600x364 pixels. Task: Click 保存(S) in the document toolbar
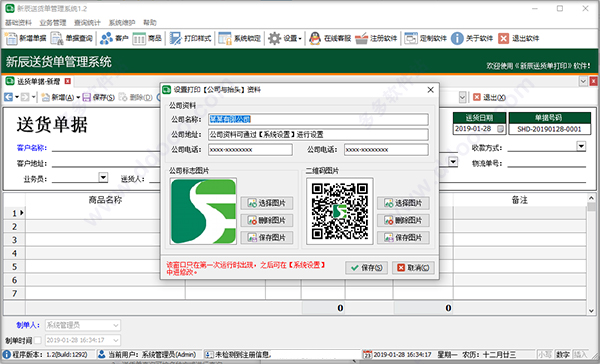point(99,98)
